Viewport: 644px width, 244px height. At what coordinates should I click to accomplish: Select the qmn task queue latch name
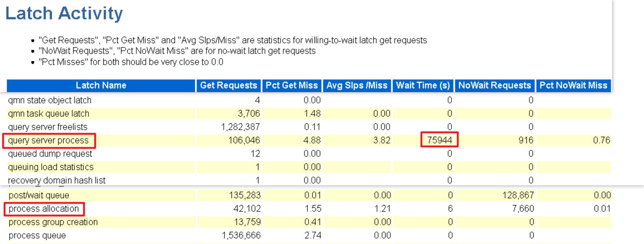click(x=49, y=114)
